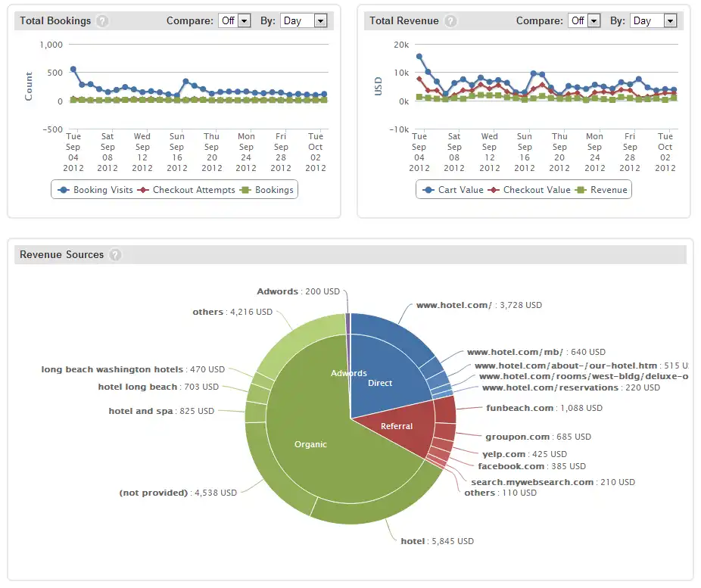701x588 pixels.
Task: Click the www.hotel.com/about-/our-hotel.htm label
Action: 581,366
